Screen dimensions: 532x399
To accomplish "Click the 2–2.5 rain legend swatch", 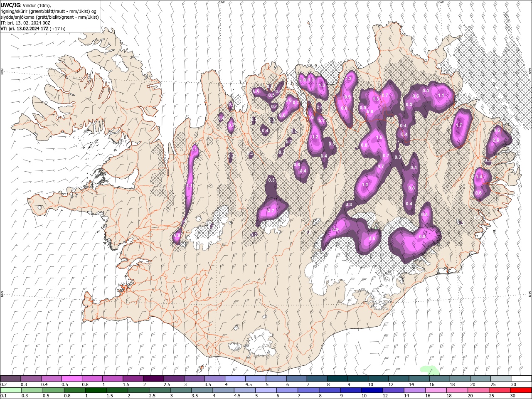I will [138, 390].
